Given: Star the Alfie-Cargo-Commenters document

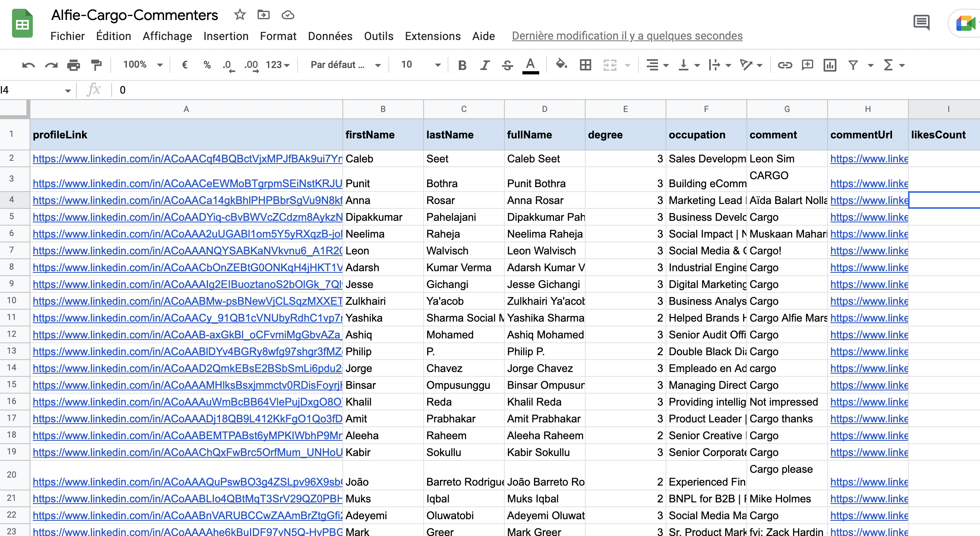Looking at the screenshot, I should tap(240, 15).
